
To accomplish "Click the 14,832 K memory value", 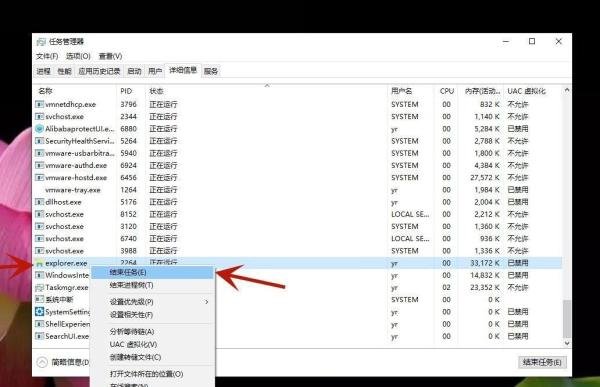I will pyautogui.click(x=484, y=275).
